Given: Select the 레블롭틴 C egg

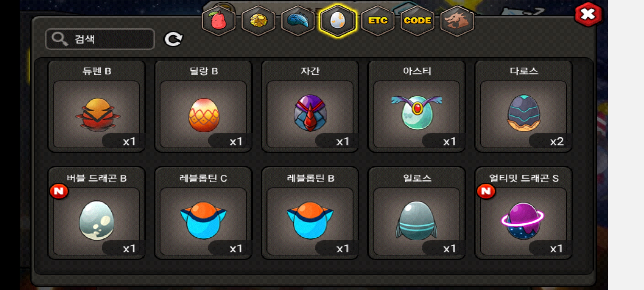Looking at the screenshot, I should tap(203, 213).
